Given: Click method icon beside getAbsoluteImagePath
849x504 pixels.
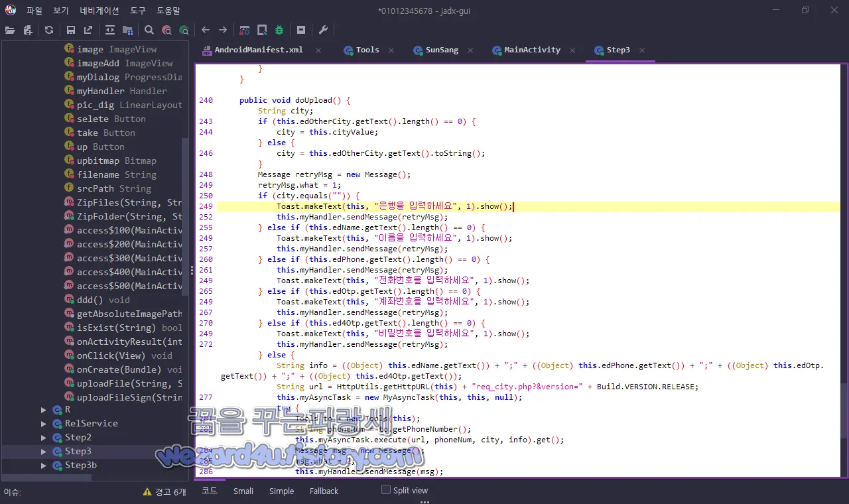Looking at the screenshot, I should [x=69, y=314].
